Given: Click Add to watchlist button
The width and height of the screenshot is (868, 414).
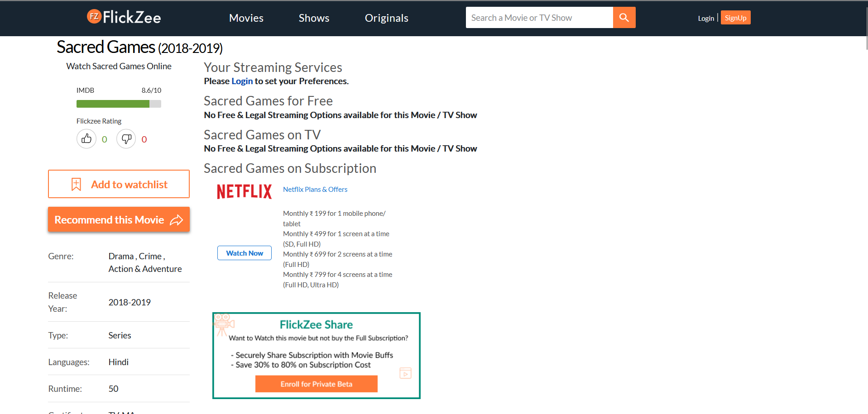Looking at the screenshot, I should (x=119, y=184).
